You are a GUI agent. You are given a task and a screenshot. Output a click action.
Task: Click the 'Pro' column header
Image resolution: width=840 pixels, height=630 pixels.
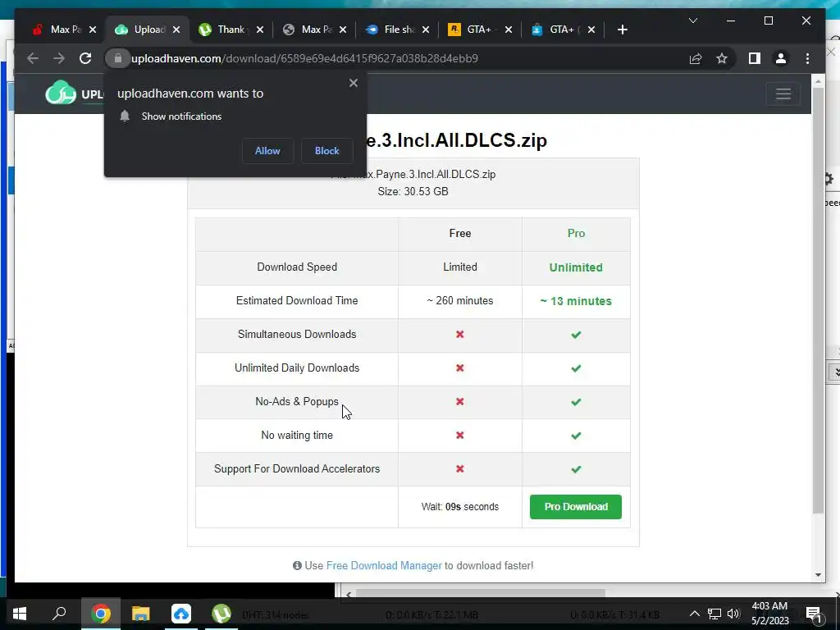point(576,233)
